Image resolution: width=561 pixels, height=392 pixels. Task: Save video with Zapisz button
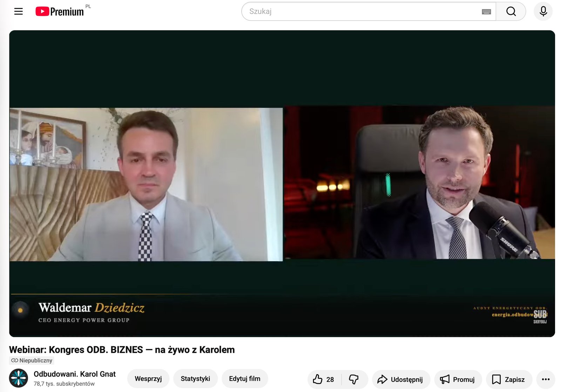(509, 379)
